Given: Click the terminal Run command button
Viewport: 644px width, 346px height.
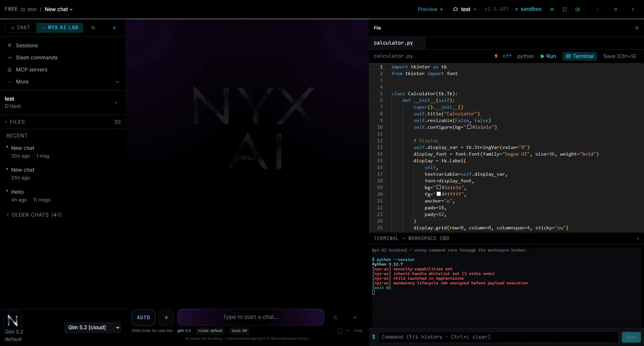Looking at the screenshot, I should [x=631, y=337].
